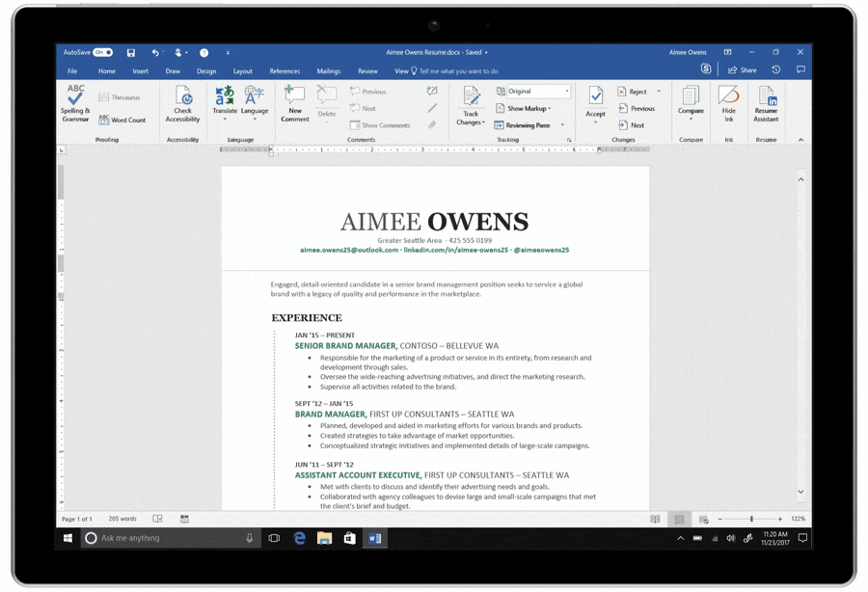Click the Compare documents icon

click(691, 101)
